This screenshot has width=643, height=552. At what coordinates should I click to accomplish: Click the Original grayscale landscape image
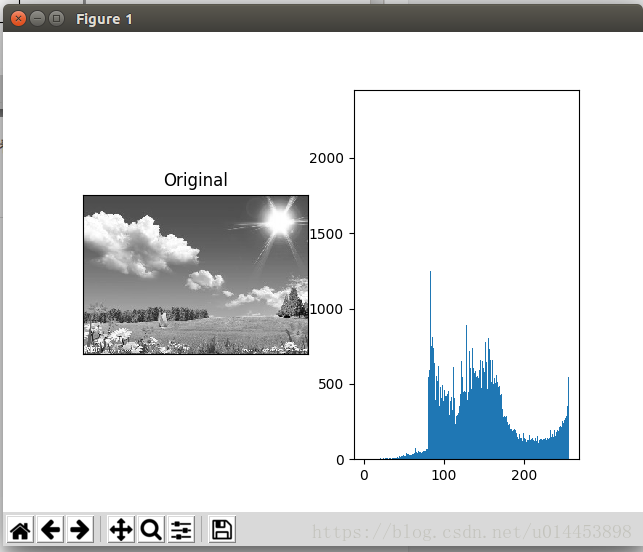click(x=196, y=275)
